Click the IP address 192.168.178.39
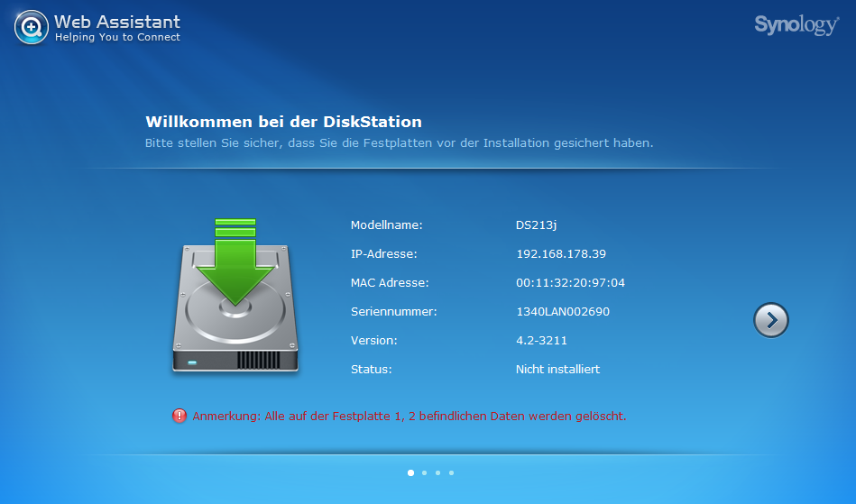 click(x=561, y=253)
